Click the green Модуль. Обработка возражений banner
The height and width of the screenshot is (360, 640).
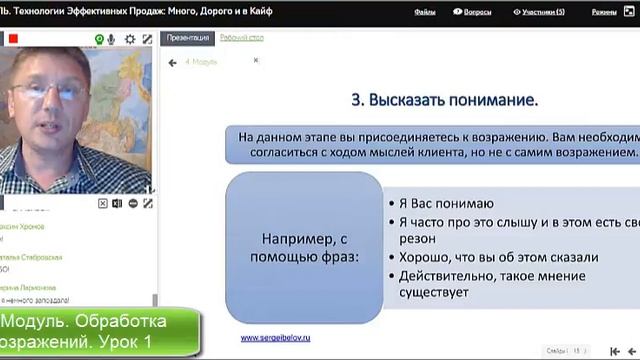tap(100, 331)
